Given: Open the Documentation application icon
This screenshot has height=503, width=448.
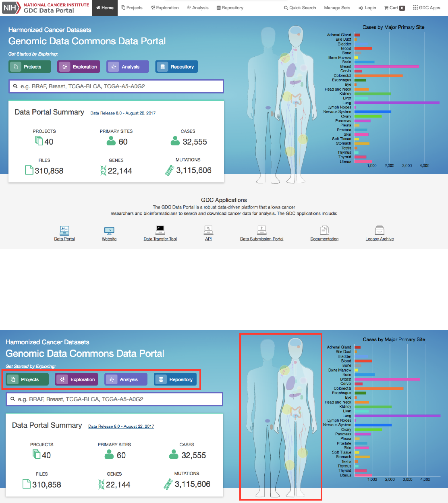Looking at the screenshot, I should pyautogui.click(x=324, y=230).
